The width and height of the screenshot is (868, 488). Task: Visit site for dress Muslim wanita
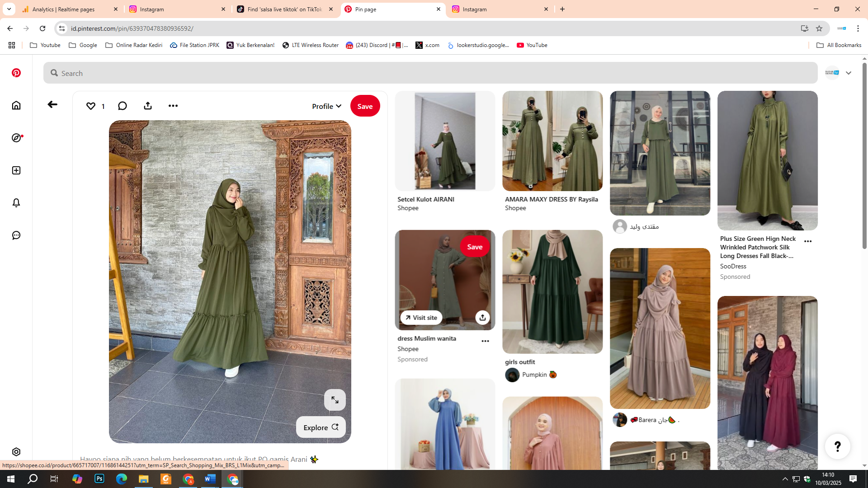(x=421, y=318)
